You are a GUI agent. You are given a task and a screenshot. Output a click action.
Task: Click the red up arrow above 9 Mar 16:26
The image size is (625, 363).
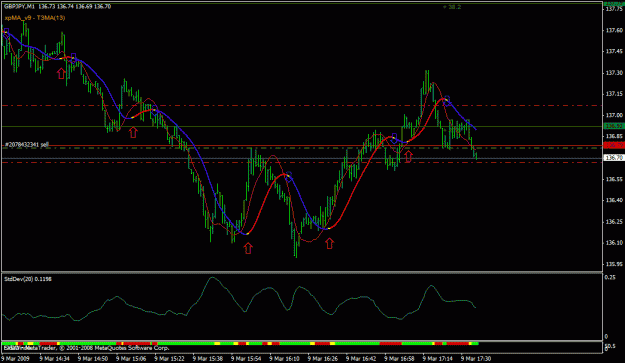(329, 243)
